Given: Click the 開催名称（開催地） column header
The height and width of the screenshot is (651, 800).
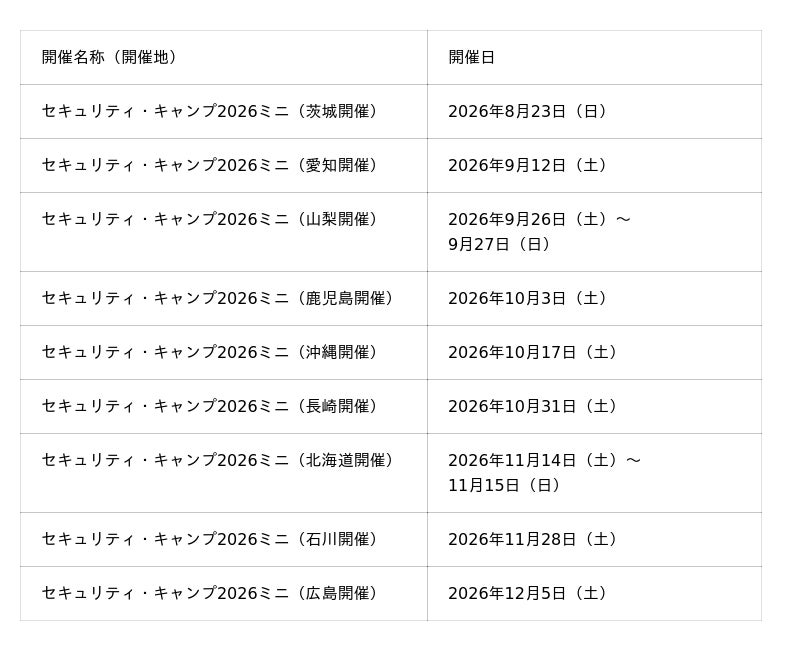Looking at the screenshot, I should pyautogui.click(x=110, y=57).
